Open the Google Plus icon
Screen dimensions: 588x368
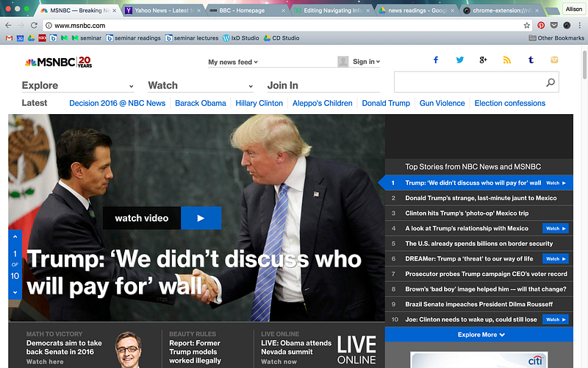(483, 60)
